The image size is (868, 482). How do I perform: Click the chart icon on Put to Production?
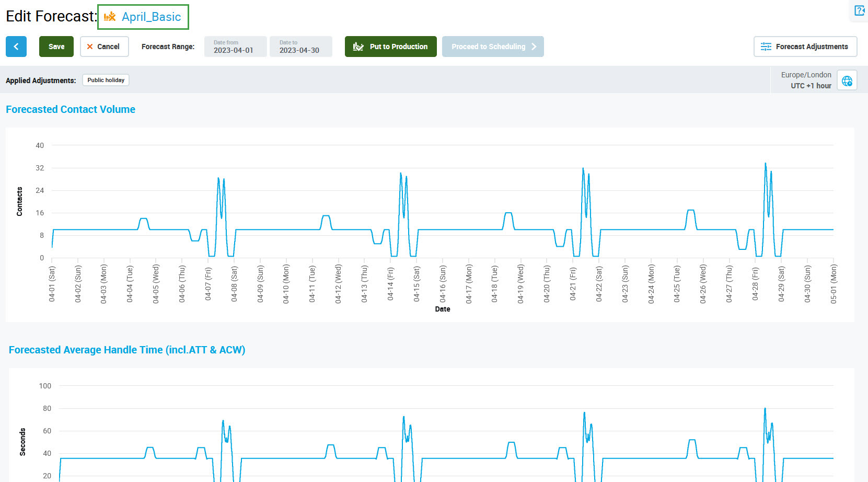[358, 47]
